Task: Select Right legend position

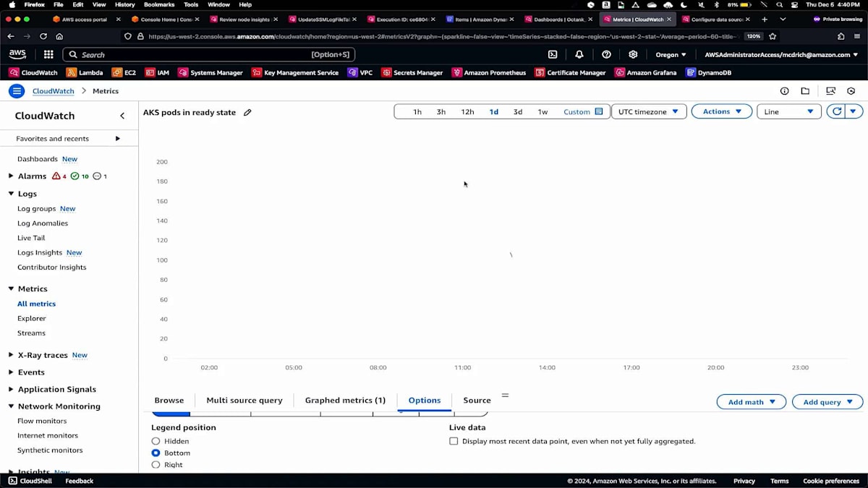Action: [156, 465]
